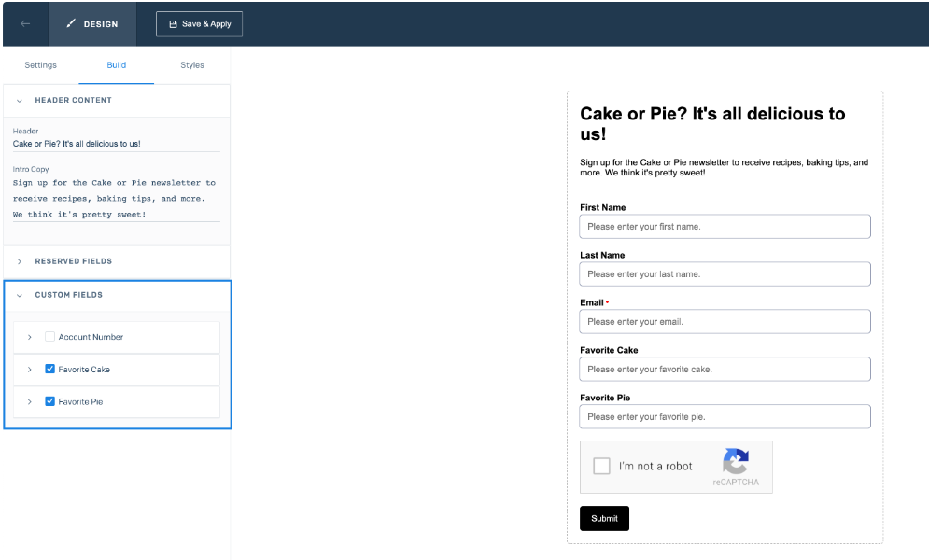929x560 pixels.
Task: Uncheck the Favorite Cake checkbox
Action: tap(49, 369)
